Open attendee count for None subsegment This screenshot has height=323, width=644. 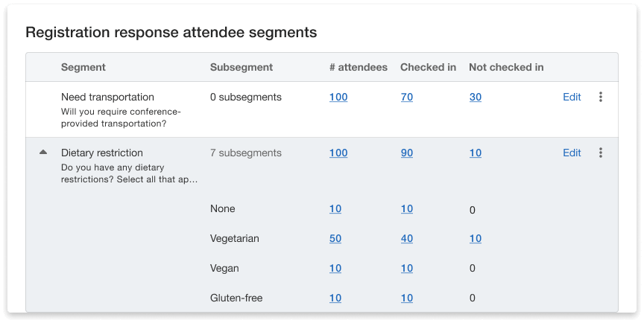(335, 209)
